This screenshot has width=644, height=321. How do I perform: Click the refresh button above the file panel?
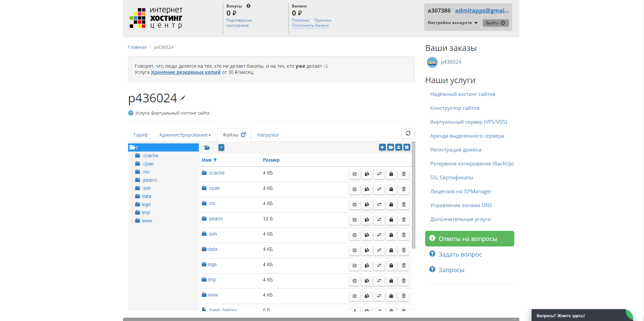408,134
